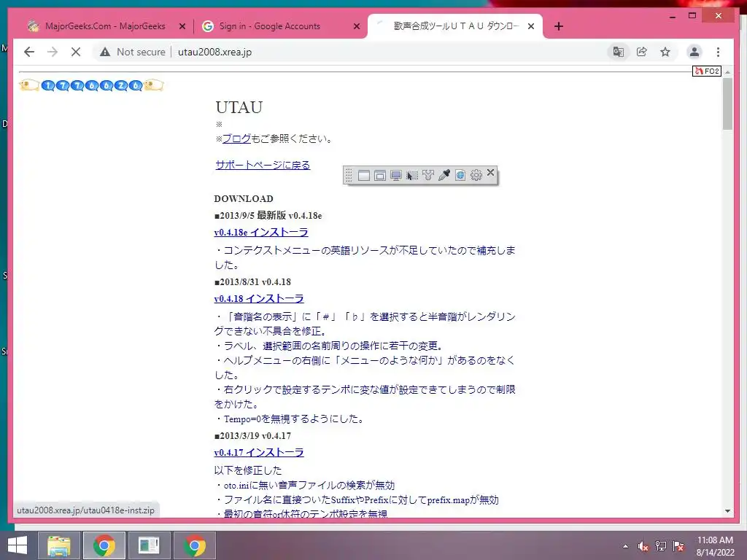This screenshot has height=560, width=747.
Task: Download the v0.4.18 インストーラ link
Action: pyautogui.click(x=259, y=298)
